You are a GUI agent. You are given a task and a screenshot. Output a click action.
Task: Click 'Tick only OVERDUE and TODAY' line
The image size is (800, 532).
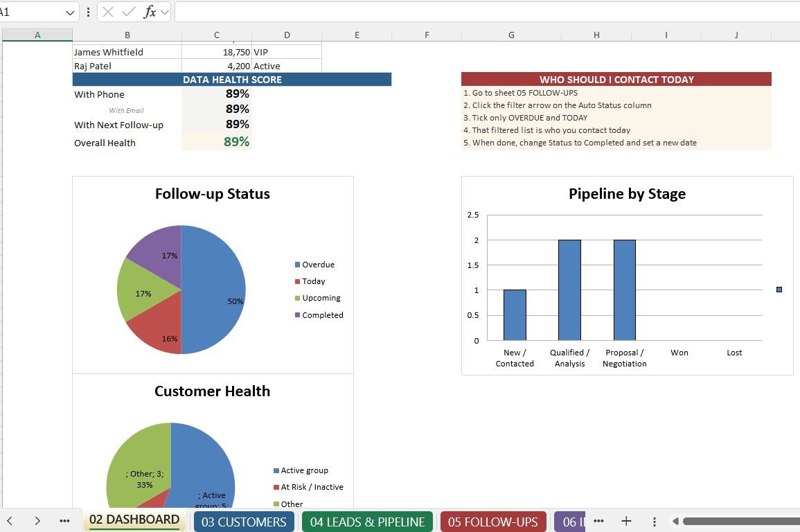point(525,118)
